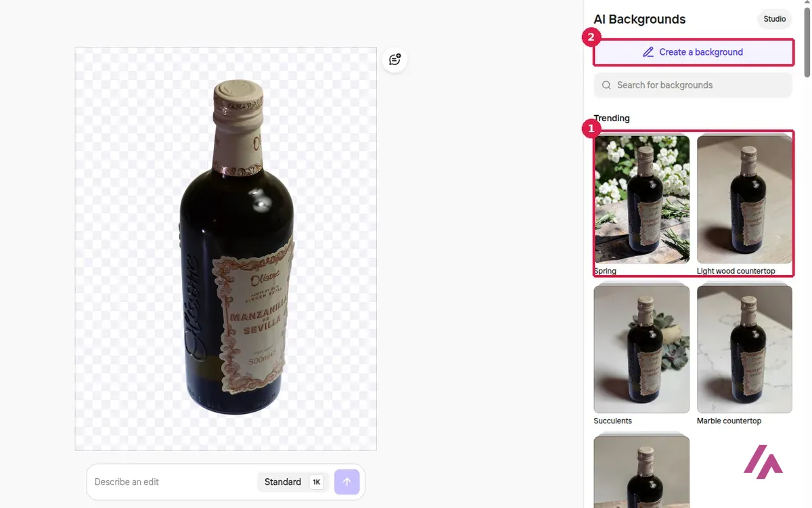Viewport: 812px width, 508px height.
Task: Click the AI Backgrounds panel title
Action: pyautogui.click(x=639, y=20)
